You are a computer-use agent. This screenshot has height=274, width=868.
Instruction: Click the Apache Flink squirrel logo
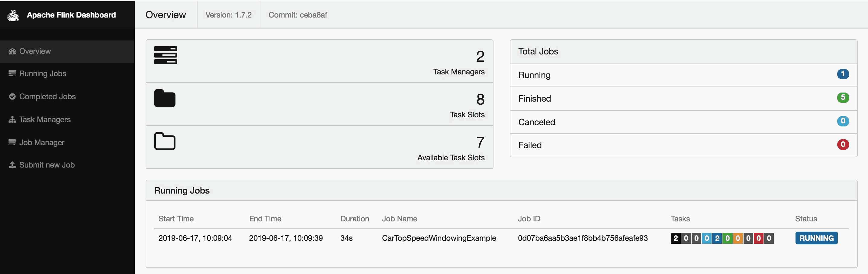14,15
